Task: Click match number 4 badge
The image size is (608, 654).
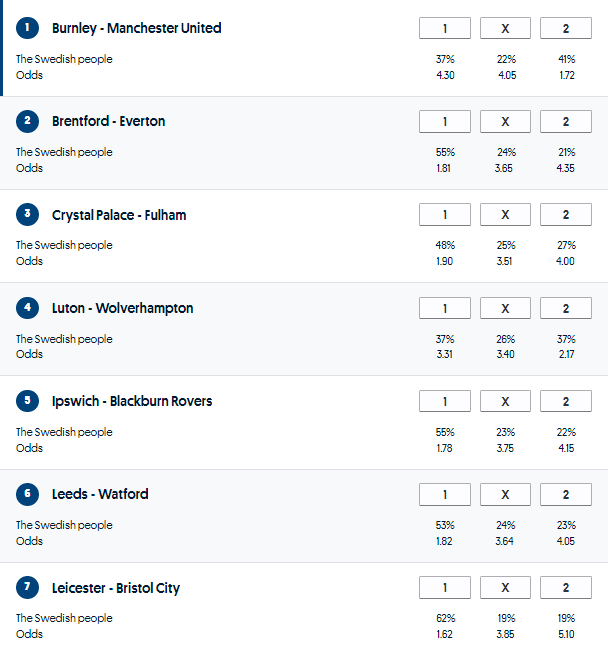Action: coord(27,308)
